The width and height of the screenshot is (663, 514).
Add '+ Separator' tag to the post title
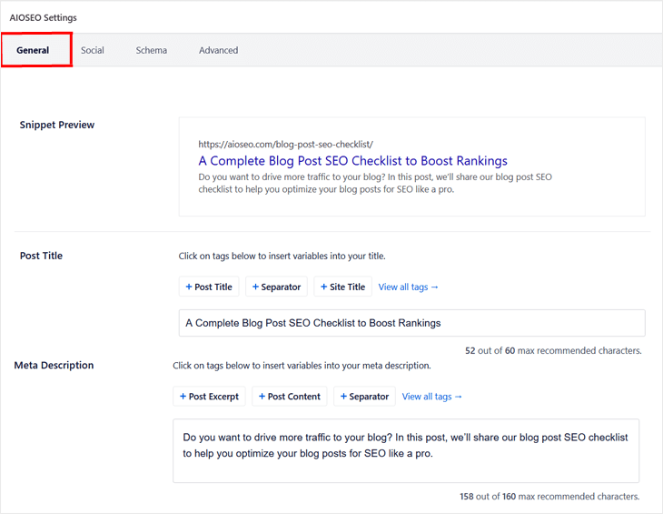pyautogui.click(x=276, y=287)
